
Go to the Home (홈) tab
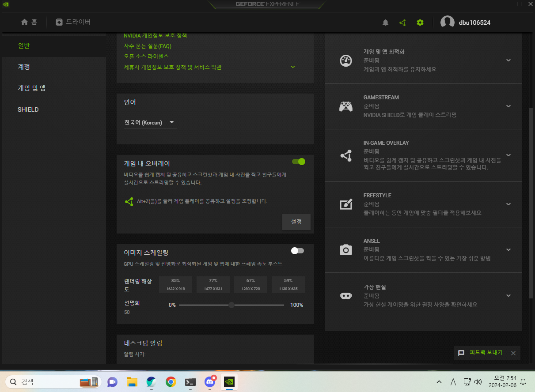pyautogui.click(x=29, y=22)
